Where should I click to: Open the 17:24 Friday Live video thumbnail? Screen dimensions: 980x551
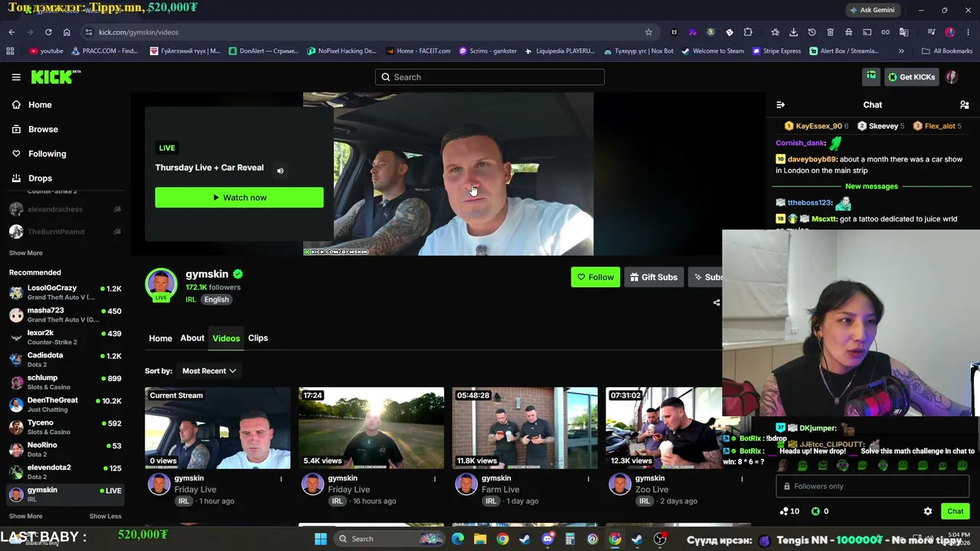pos(371,428)
